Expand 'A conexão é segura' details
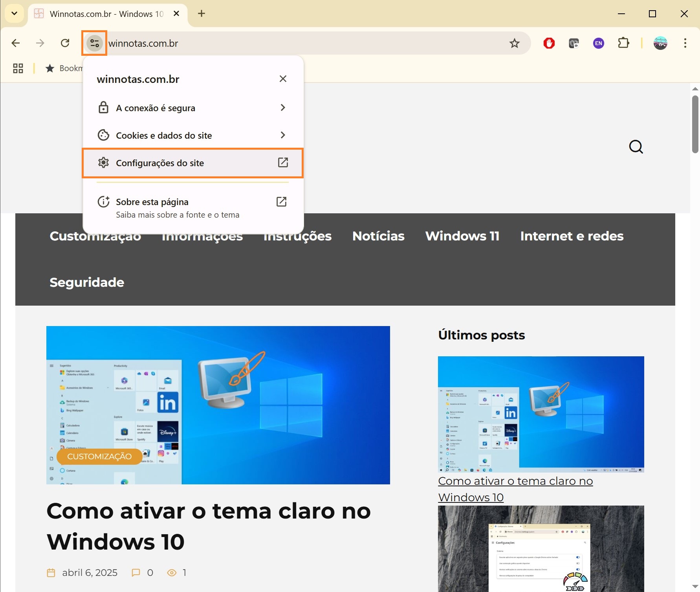700x592 pixels. coord(192,108)
